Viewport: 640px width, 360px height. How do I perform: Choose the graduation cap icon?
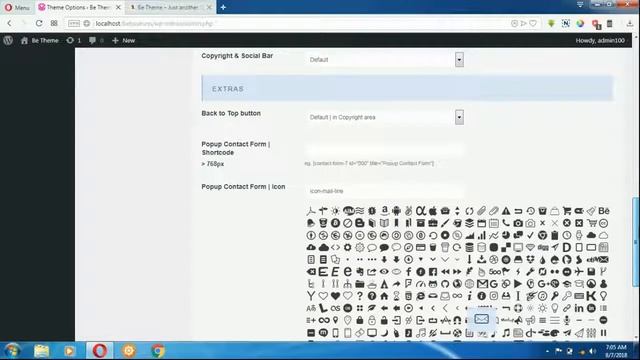click(567, 284)
